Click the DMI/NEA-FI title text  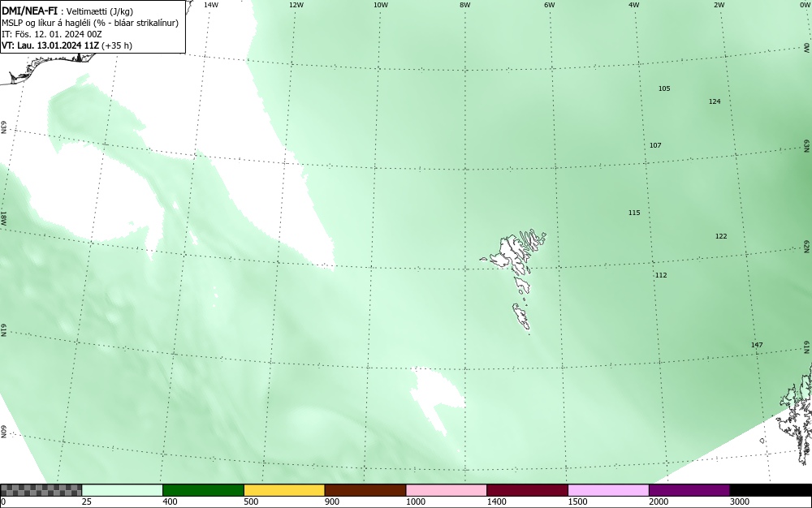coord(29,11)
